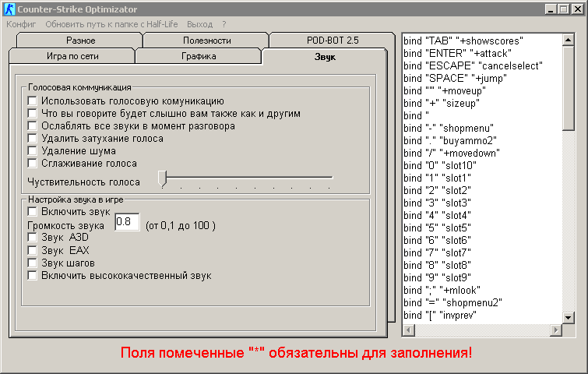Switch to the Игра по сети tab
The height and width of the screenshot is (374, 588).
[72, 56]
